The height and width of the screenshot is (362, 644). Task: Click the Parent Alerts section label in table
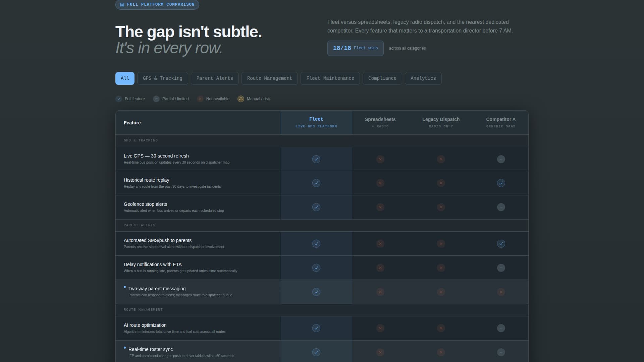140,225
